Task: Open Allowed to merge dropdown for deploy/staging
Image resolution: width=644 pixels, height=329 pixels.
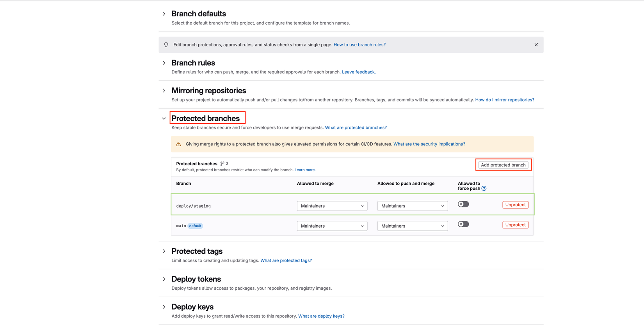Action: tap(332, 206)
